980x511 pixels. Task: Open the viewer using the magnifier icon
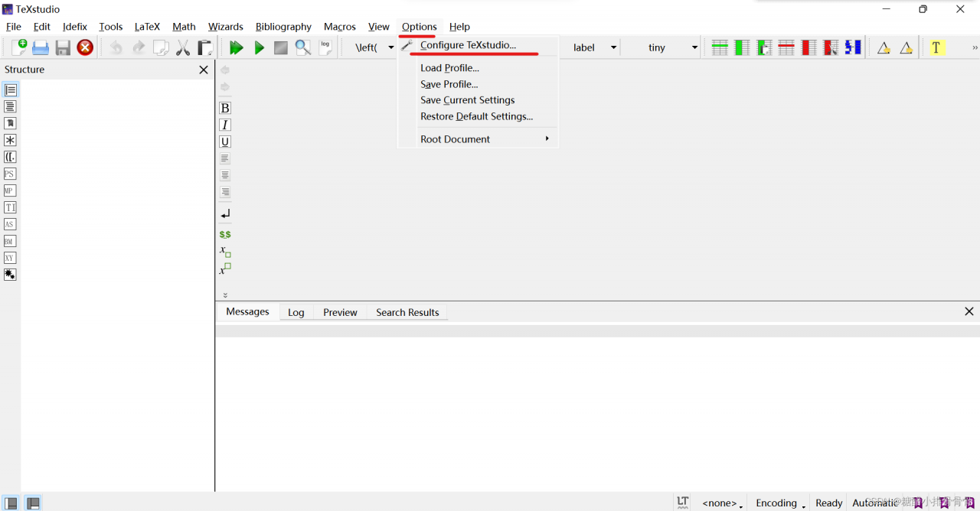point(303,47)
